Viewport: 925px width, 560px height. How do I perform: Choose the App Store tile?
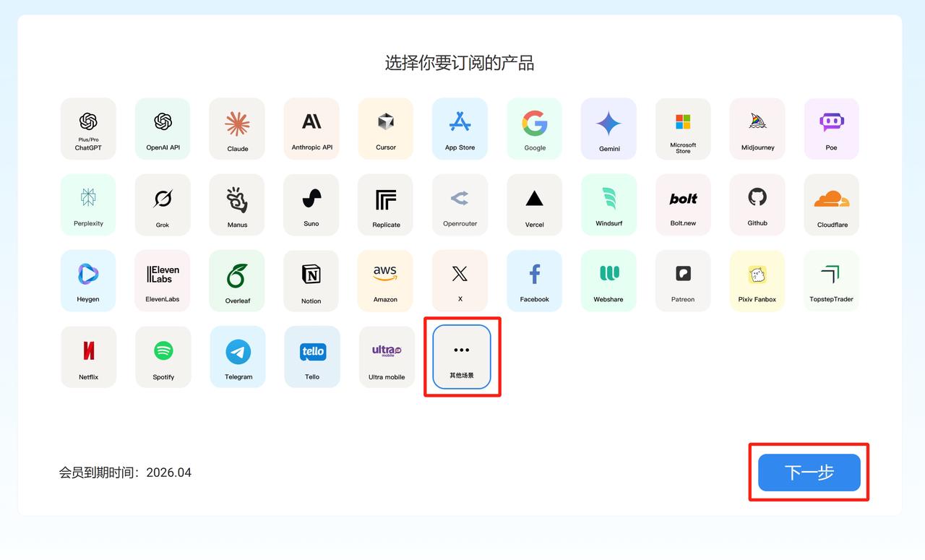click(460, 129)
